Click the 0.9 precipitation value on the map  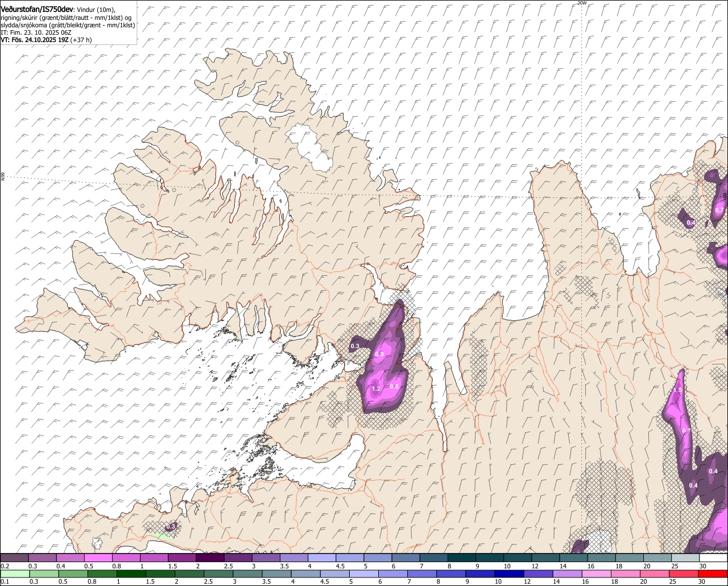(380, 354)
